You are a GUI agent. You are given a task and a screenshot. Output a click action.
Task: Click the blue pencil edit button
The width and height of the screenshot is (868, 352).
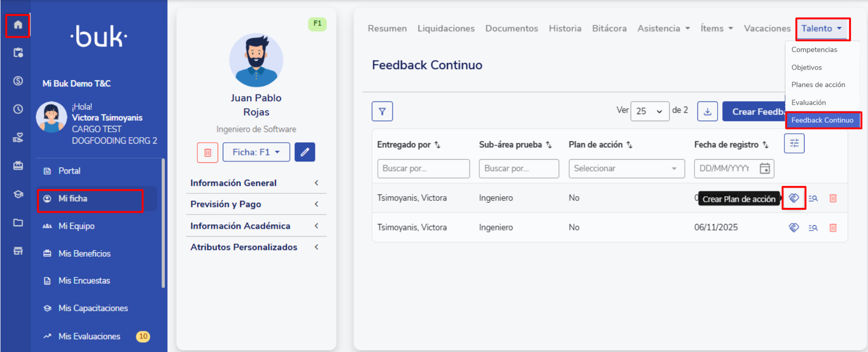305,152
